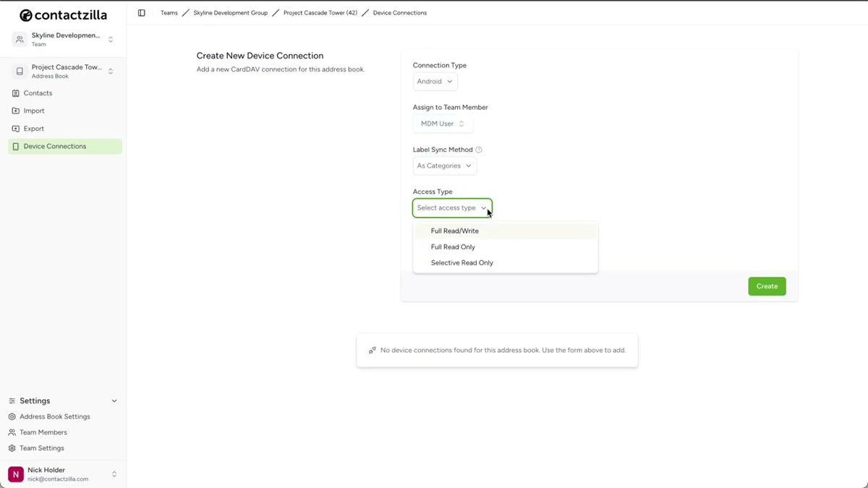The image size is (868, 488).
Task: Open the Connection Type dropdown
Action: coord(435,81)
